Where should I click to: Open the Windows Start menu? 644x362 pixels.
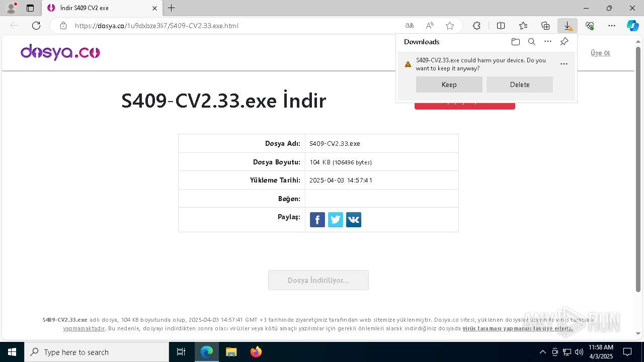(12, 352)
